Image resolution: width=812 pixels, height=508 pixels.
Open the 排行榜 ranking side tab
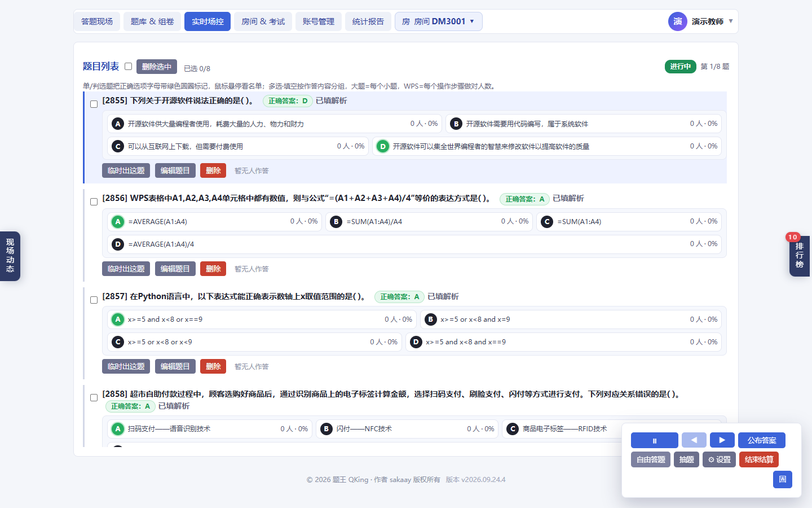[x=800, y=256]
